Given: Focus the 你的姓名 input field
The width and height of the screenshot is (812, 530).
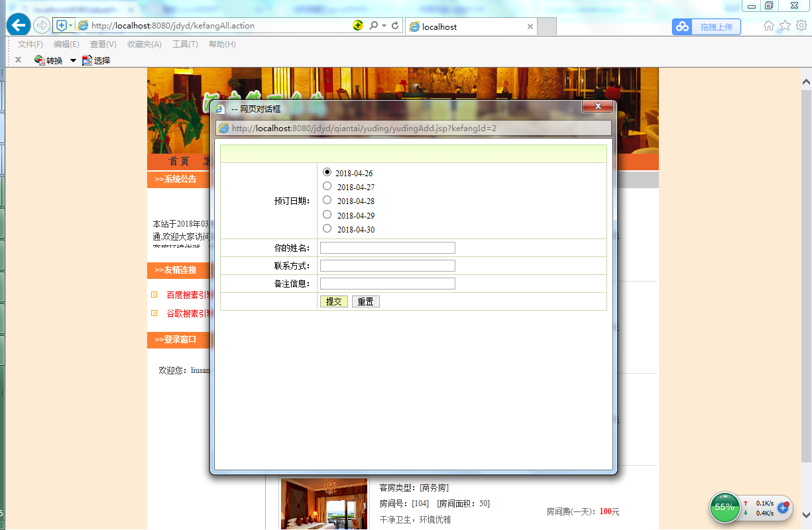Looking at the screenshot, I should (x=388, y=248).
